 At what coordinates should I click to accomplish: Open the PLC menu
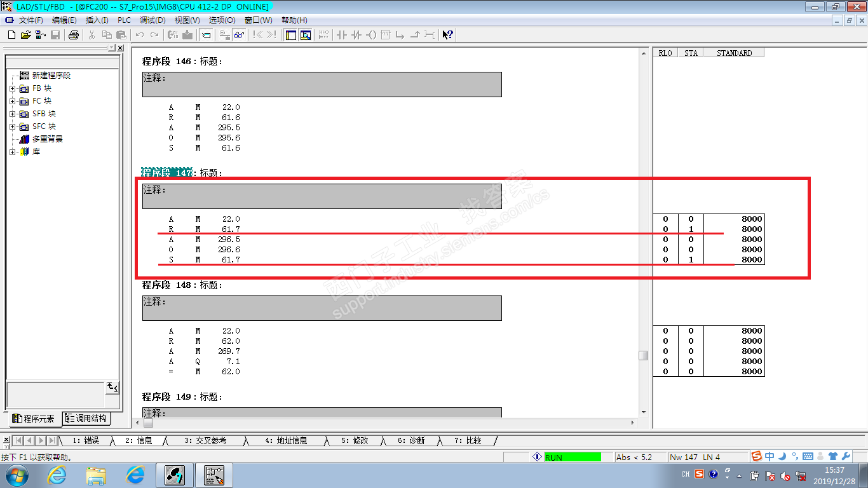click(x=124, y=20)
